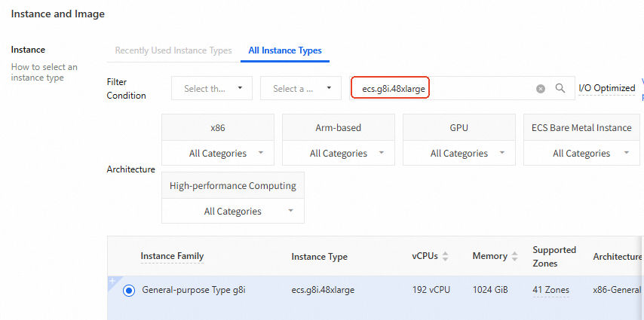Switch to All Instance Types tab

click(285, 50)
